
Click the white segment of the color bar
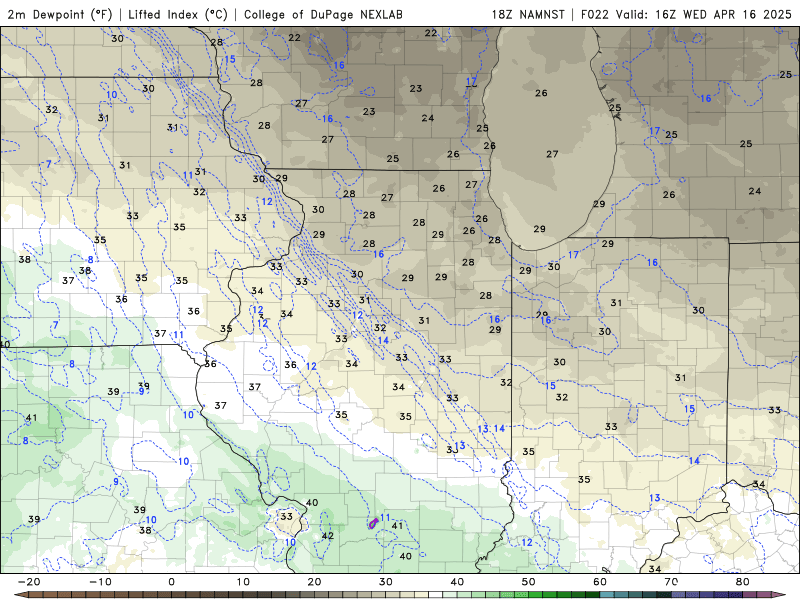pyautogui.click(x=436, y=595)
